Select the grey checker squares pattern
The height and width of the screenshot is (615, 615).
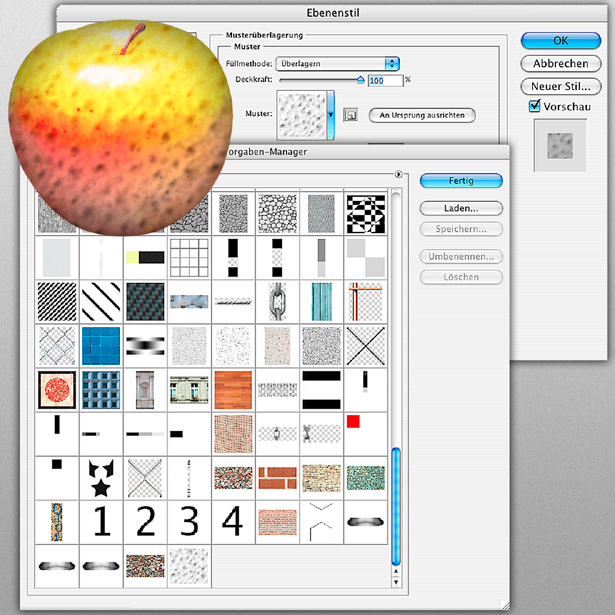pos(366,258)
